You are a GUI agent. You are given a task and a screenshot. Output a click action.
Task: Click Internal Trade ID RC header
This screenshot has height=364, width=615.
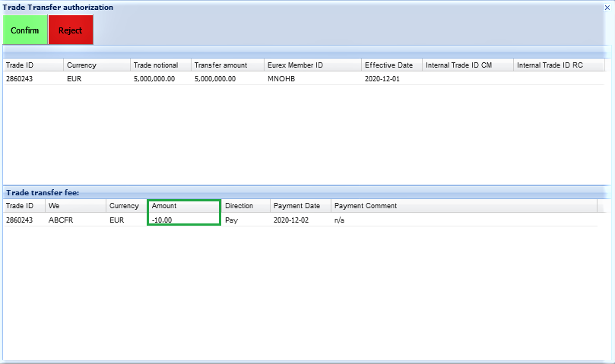[558, 65]
